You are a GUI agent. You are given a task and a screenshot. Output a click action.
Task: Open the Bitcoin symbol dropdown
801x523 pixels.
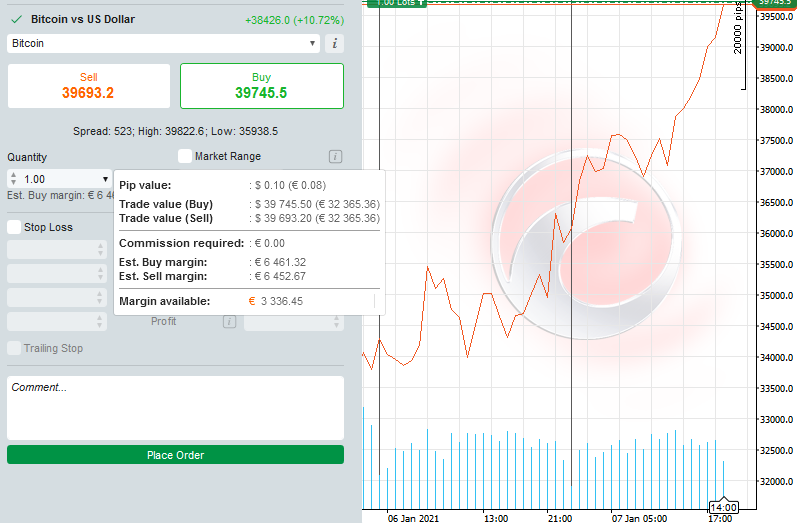coord(163,43)
